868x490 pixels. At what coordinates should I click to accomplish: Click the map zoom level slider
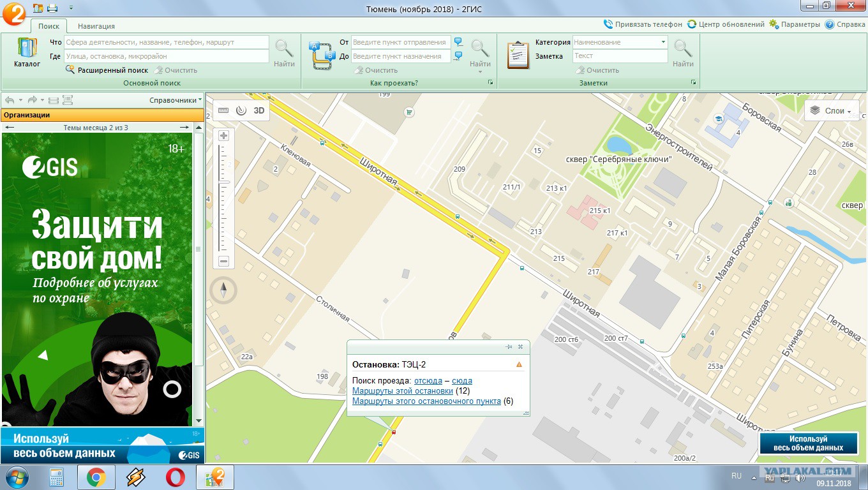click(223, 184)
